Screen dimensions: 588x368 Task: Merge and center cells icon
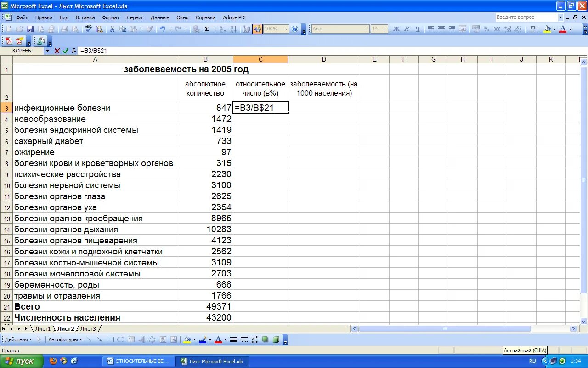coord(463,29)
